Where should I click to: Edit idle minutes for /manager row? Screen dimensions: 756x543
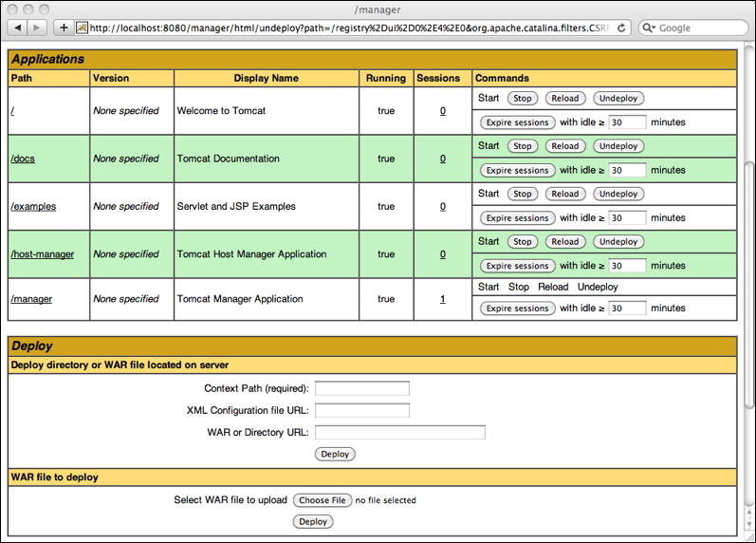point(627,308)
